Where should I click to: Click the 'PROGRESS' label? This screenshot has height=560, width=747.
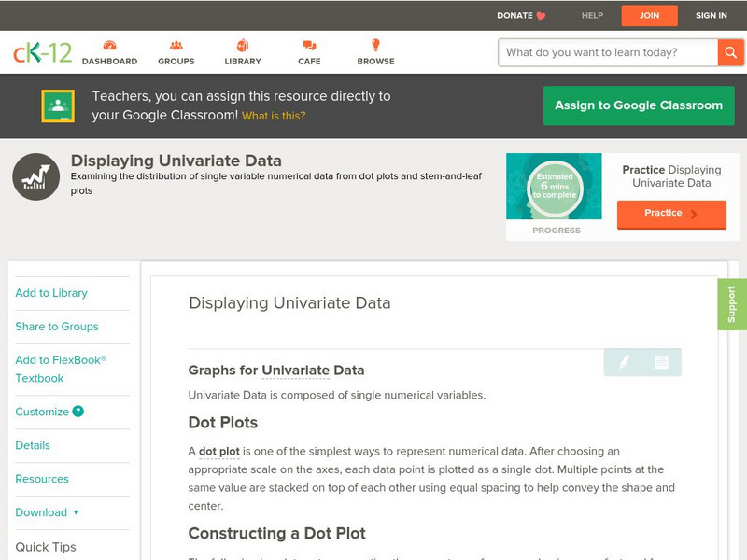click(x=557, y=231)
